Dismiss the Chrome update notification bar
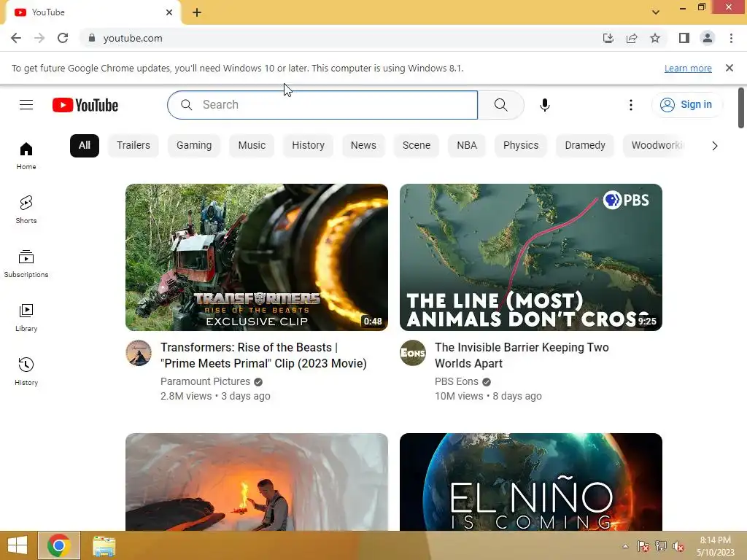This screenshot has height=560, width=747. click(729, 68)
